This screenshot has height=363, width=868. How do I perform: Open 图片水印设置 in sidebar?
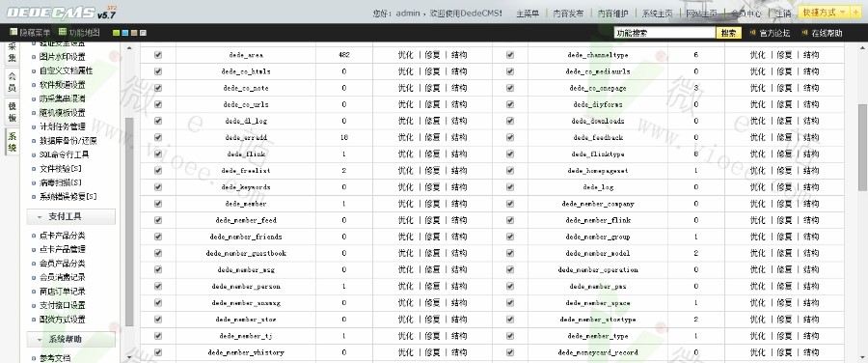click(x=63, y=57)
